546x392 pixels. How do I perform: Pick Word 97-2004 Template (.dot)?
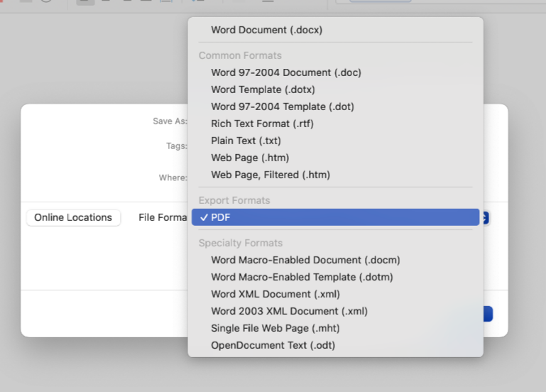click(x=335, y=107)
